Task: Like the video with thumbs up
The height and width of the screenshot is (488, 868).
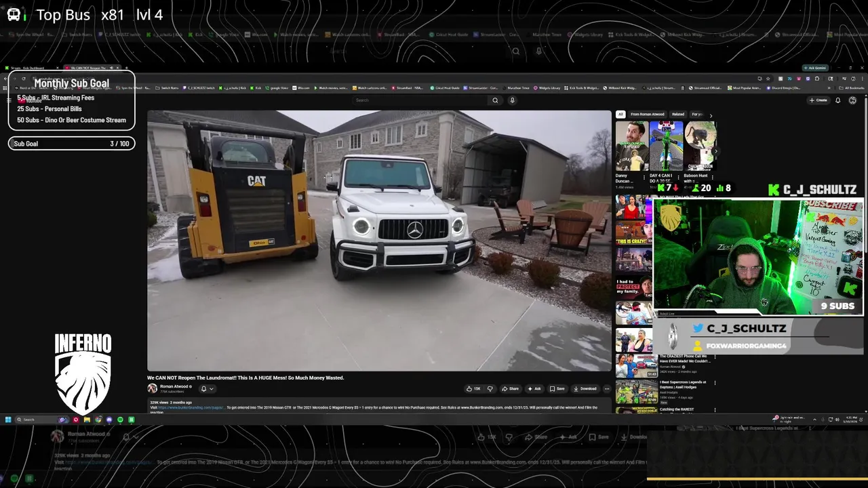Action: pos(473,388)
